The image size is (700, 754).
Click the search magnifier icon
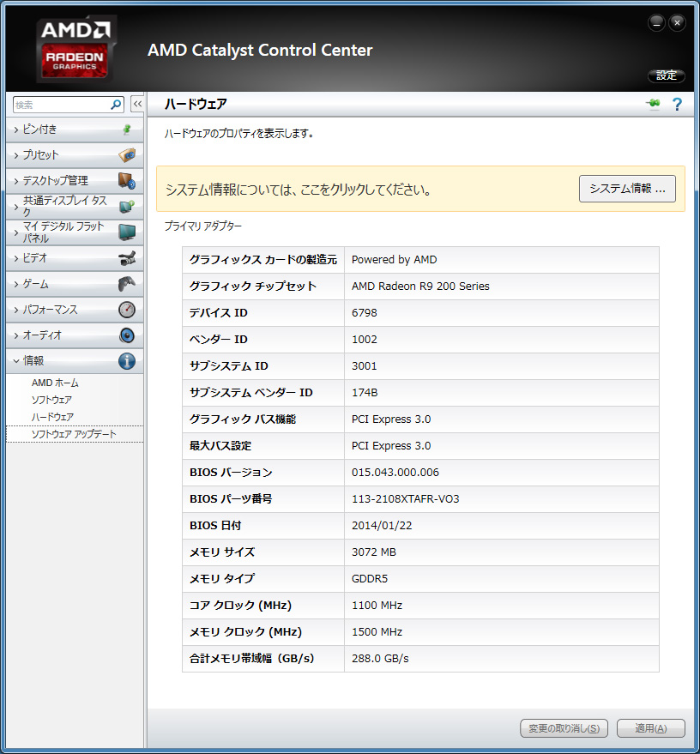pos(117,105)
